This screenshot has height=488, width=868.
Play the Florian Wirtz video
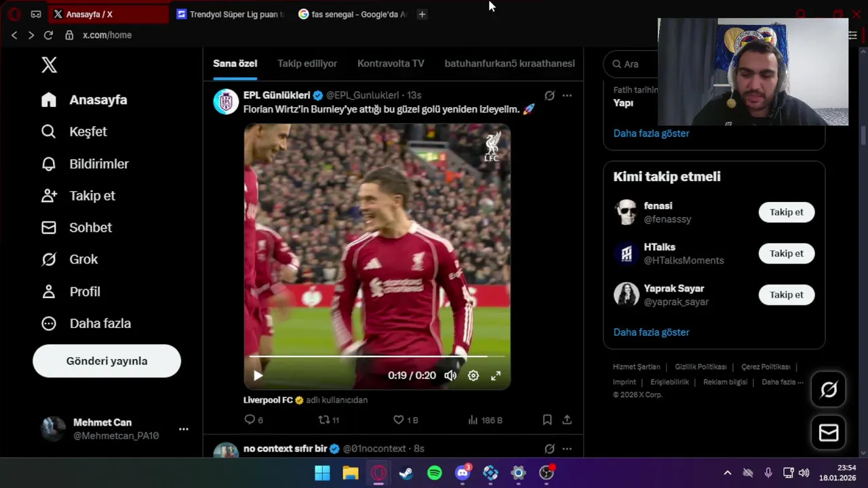pos(258,375)
